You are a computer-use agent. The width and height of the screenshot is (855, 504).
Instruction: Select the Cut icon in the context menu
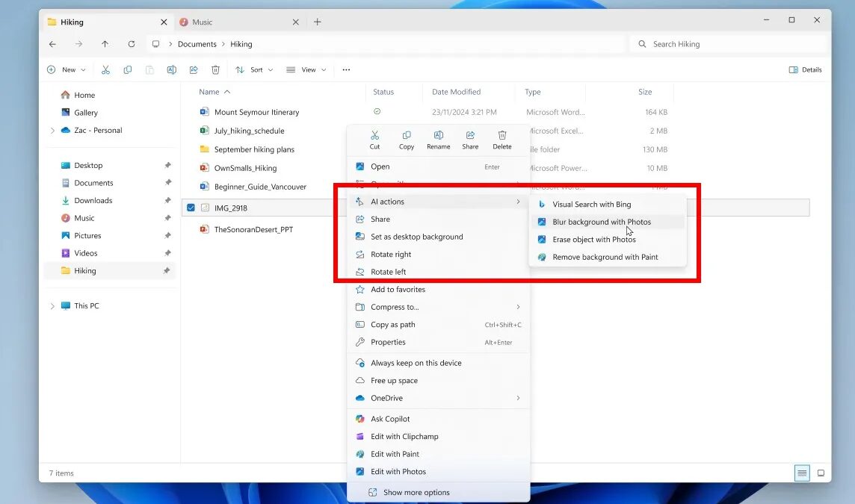(374, 136)
